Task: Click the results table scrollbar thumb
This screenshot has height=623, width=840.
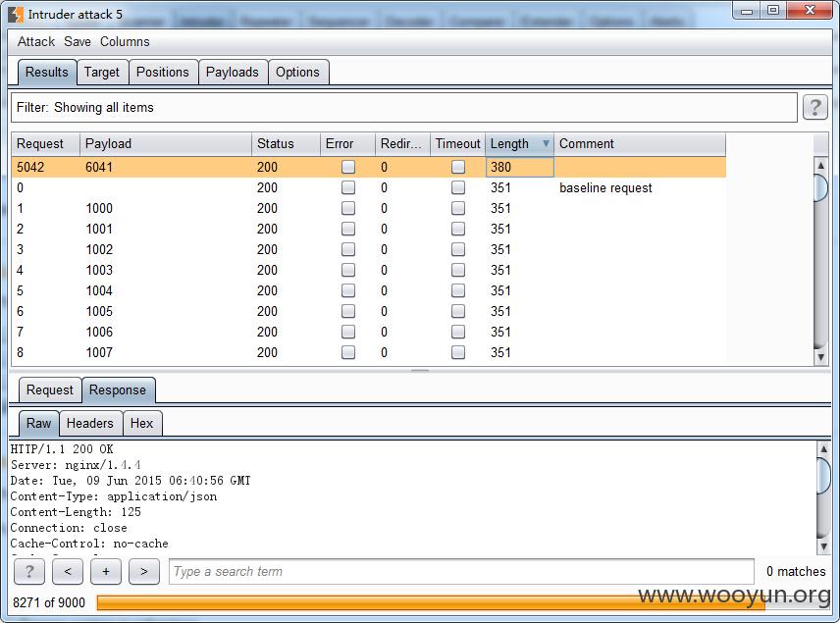Action: (820, 188)
